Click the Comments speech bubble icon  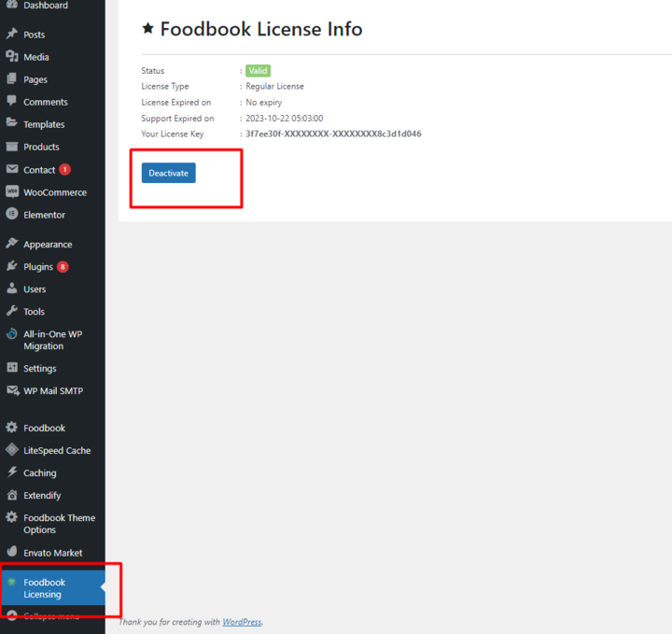(12, 101)
